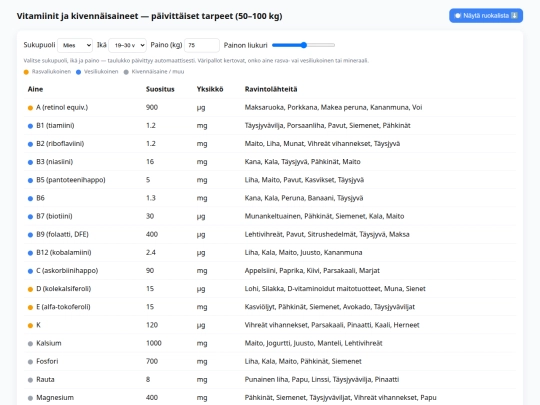The width and height of the screenshot is (540, 405).
Task: Expand the Ikä dropdown showing 19–30 v
Action: coord(127,45)
